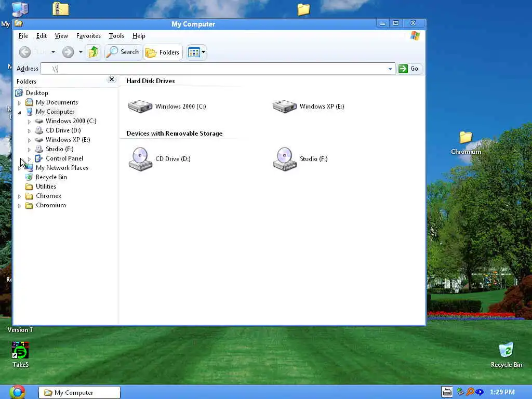532x399 pixels.
Task: Go up one folder level icon
Action: [94, 52]
